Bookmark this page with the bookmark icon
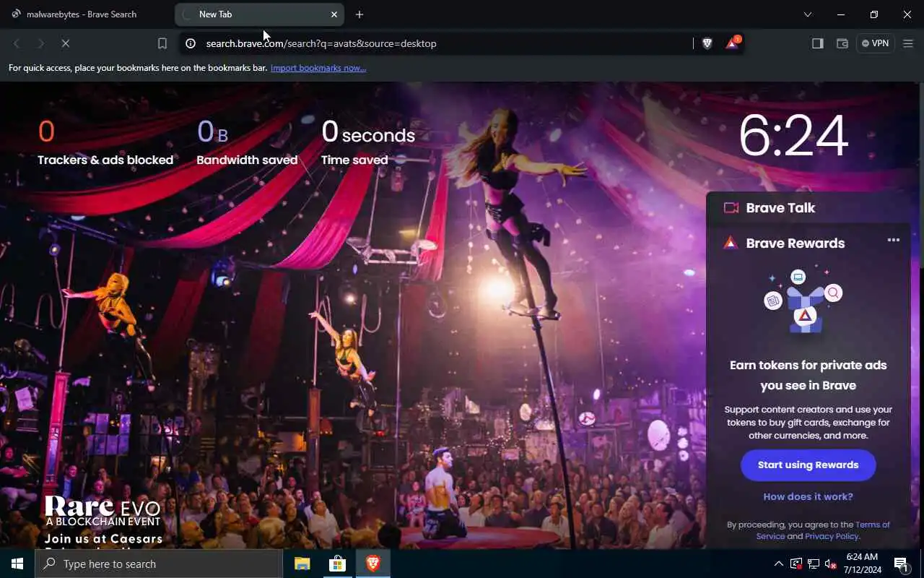Image resolution: width=924 pixels, height=578 pixels. [x=162, y=43]
